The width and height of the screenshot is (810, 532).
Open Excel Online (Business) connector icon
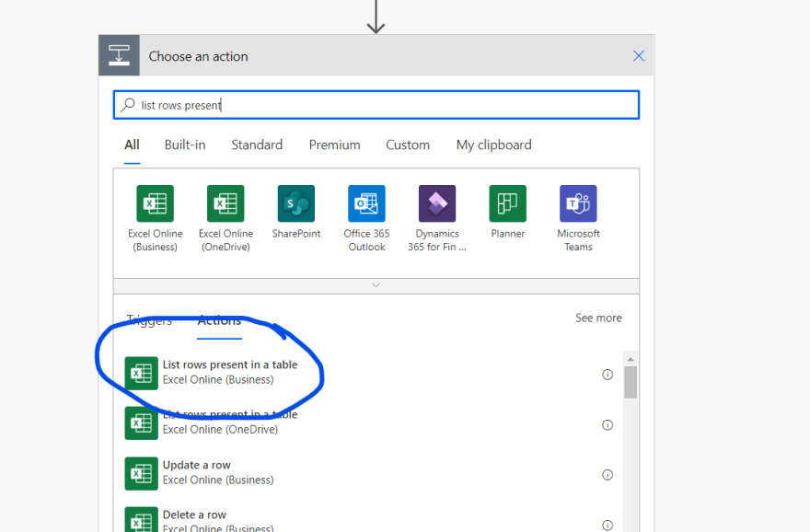point(155,203)
